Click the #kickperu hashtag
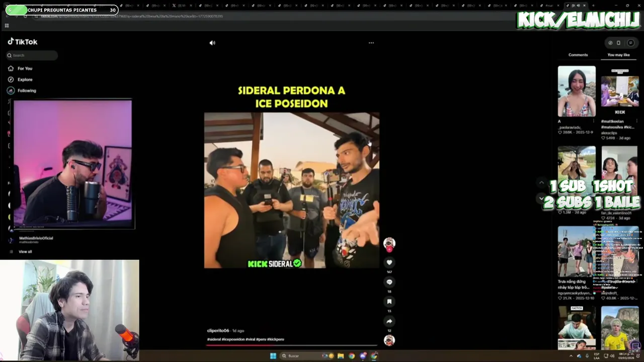644x362 pixels. pyautogui.click(x=276, y=339)
